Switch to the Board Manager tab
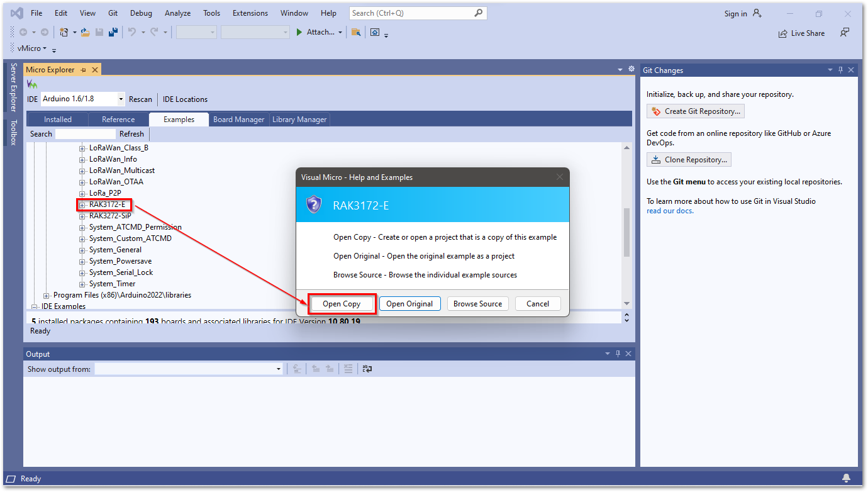The image size is (868, 492). 239,120
